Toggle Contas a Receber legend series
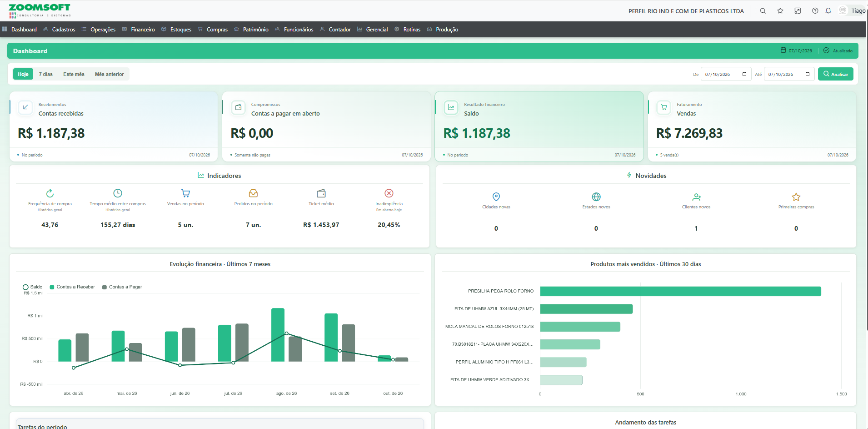Image resolution: width=868 pixels, height=429 pixels. 72,287
